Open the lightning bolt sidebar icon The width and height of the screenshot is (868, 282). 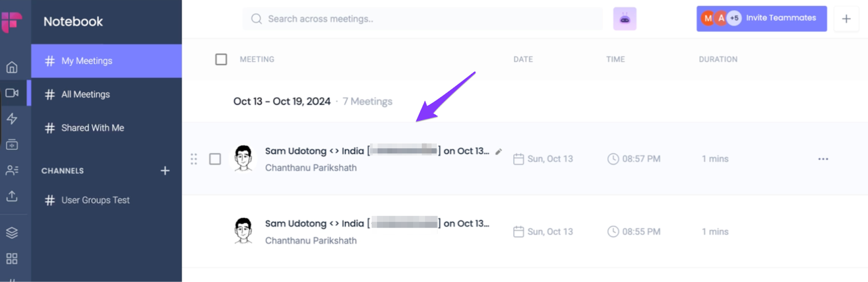(x=12, y=119)
